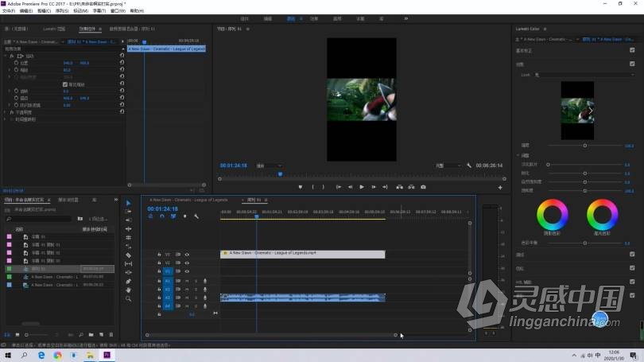Select the Hand tool
The width and height of the screenshot is (644, 362).
pyautogui.click(x=128, y=290)
